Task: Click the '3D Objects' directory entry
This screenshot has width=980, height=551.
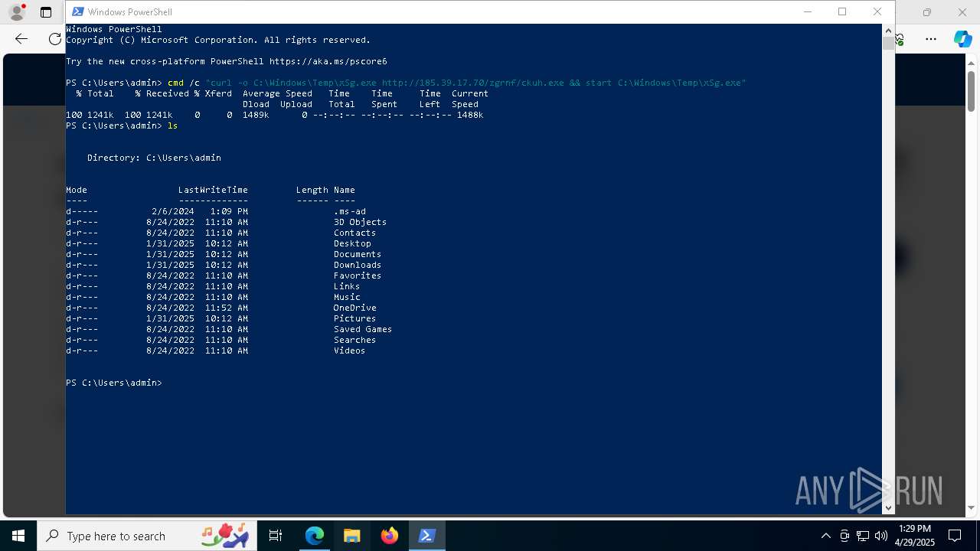Action: [x=360, y=222]
